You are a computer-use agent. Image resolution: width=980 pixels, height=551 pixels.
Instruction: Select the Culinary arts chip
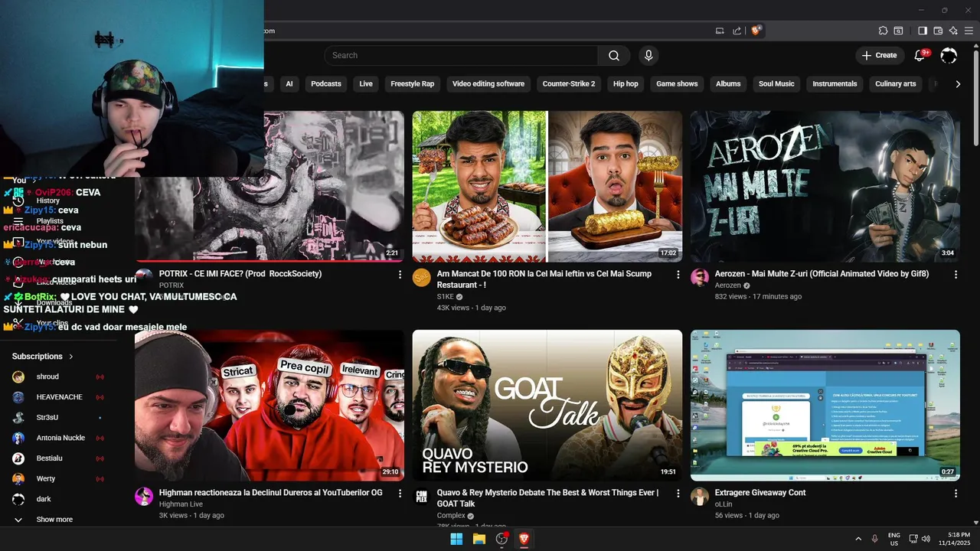(x=896, y=84)
